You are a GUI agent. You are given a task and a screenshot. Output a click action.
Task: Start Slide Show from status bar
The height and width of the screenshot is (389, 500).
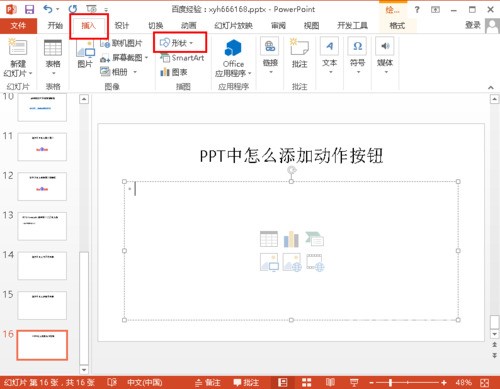354,382
